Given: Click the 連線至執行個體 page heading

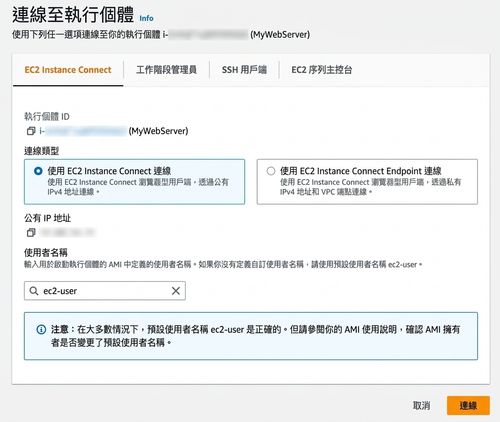Looking at the screenshot, I should click(73, 15).
